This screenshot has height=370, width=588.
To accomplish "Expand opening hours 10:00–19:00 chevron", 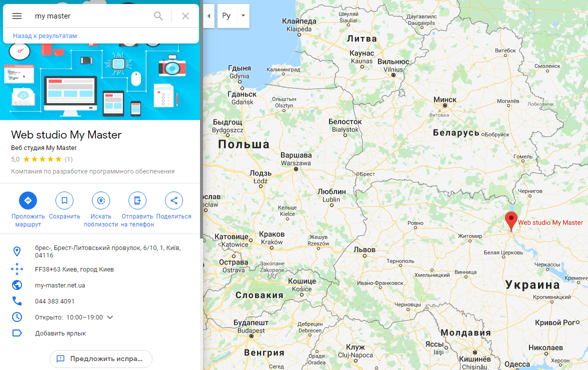I will click(110, 317).
